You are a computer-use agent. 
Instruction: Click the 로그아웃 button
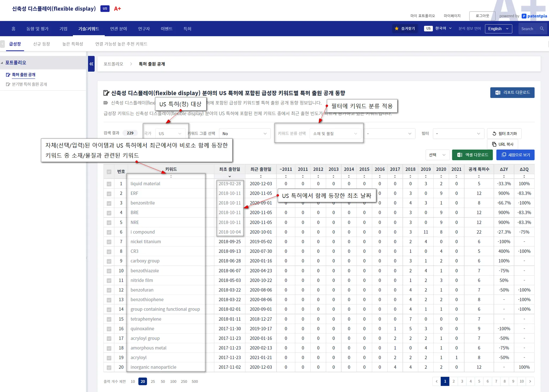pos(482,16)
